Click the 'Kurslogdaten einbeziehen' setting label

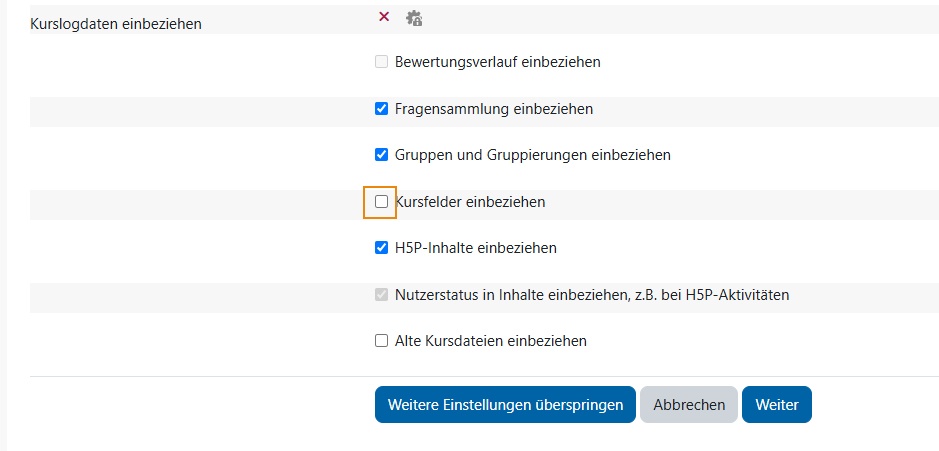pyautogui.click(x=116, y=24)
